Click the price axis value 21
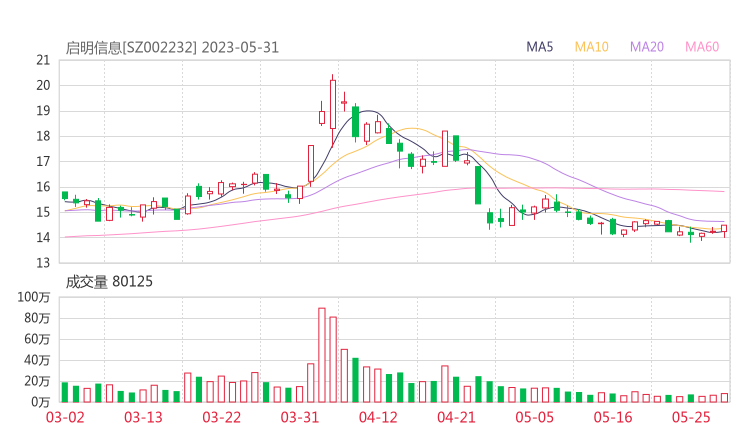Image resolution: width=740 pixels, height=440 pixels. [43, 60]
